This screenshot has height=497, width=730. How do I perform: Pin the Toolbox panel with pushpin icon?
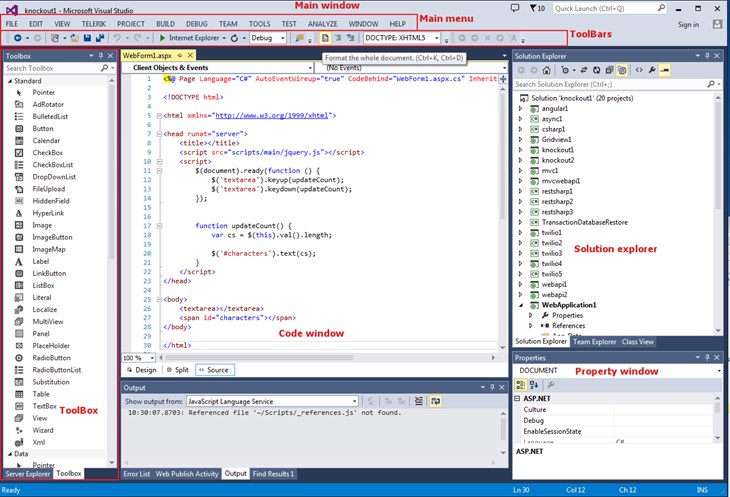point(101,56)
